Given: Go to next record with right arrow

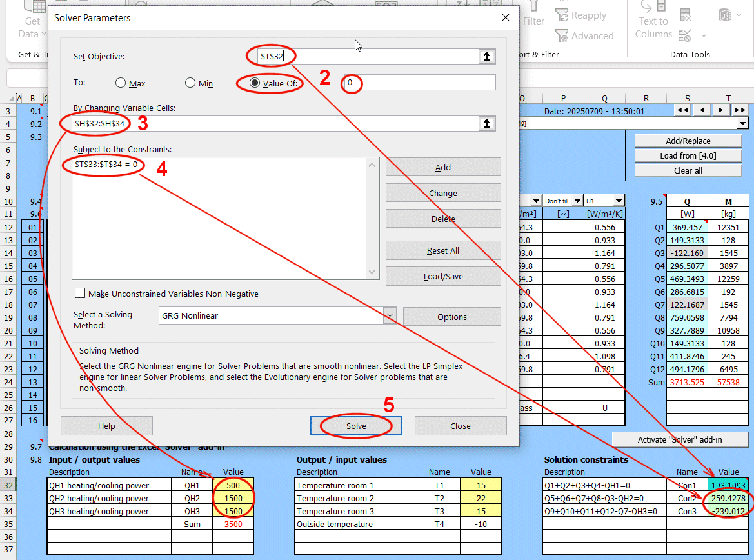Looking at the screenshot, I should (721, 110).
